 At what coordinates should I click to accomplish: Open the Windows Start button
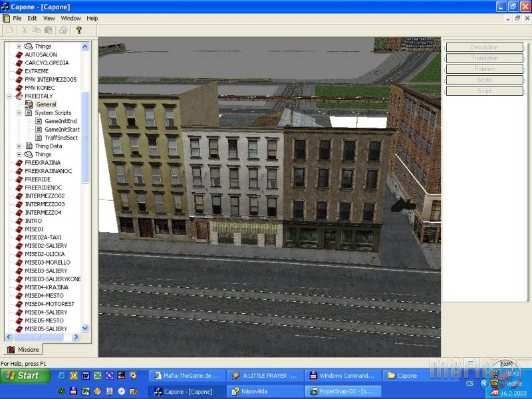pyautogui.click(x=25, y=376)
